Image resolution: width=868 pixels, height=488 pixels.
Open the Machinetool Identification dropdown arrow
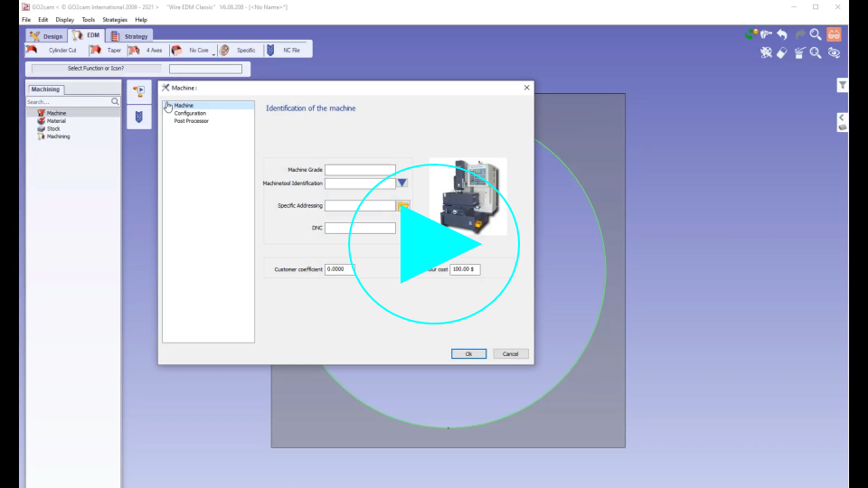402,183
